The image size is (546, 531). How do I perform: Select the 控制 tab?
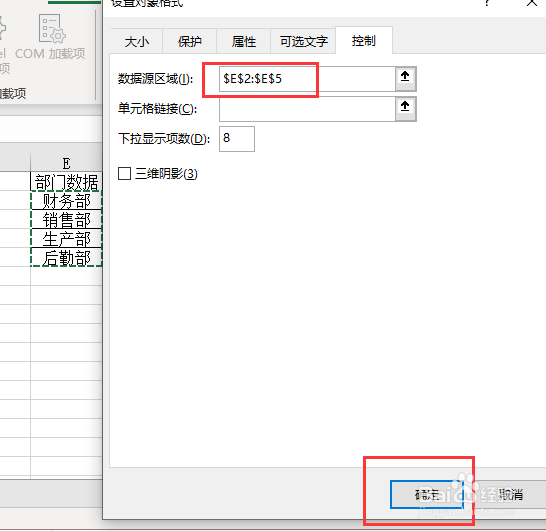[364, 41]
